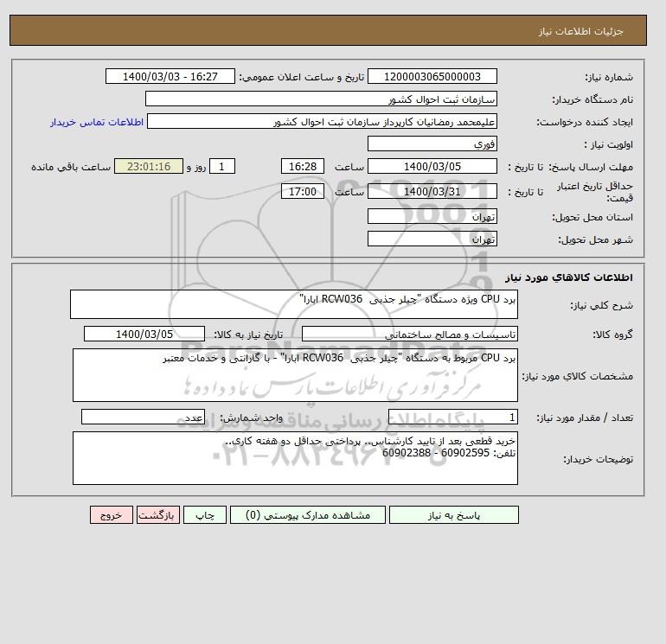Click the label تاریخ و ساعت اعلان عمومی
Screen dimensions: 666x644
[x=302, y=77]
